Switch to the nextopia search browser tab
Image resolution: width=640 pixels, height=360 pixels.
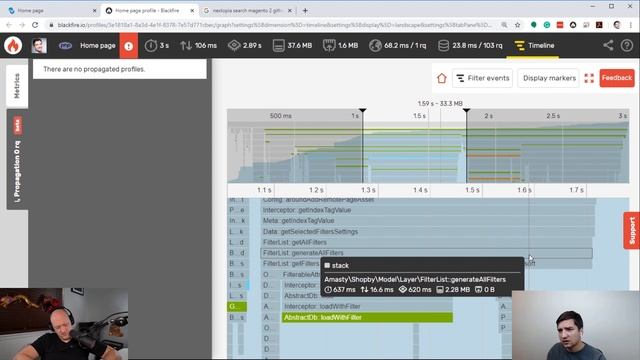(247, 11)
